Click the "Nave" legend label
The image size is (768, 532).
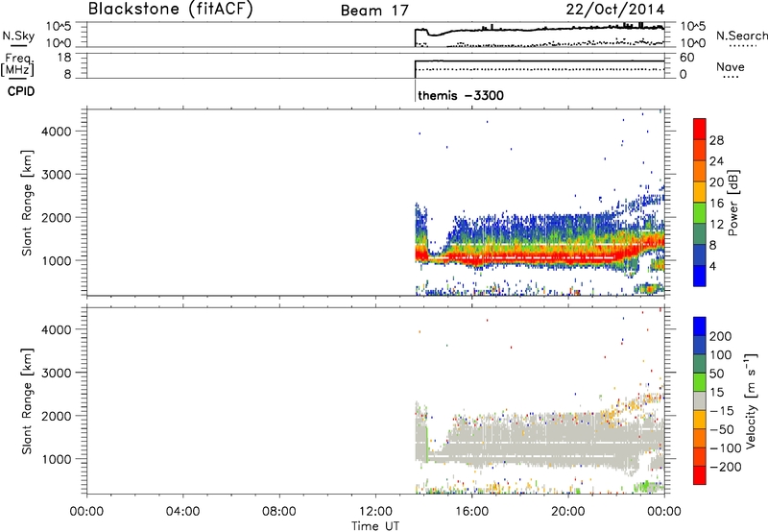[x=731, y=67]
